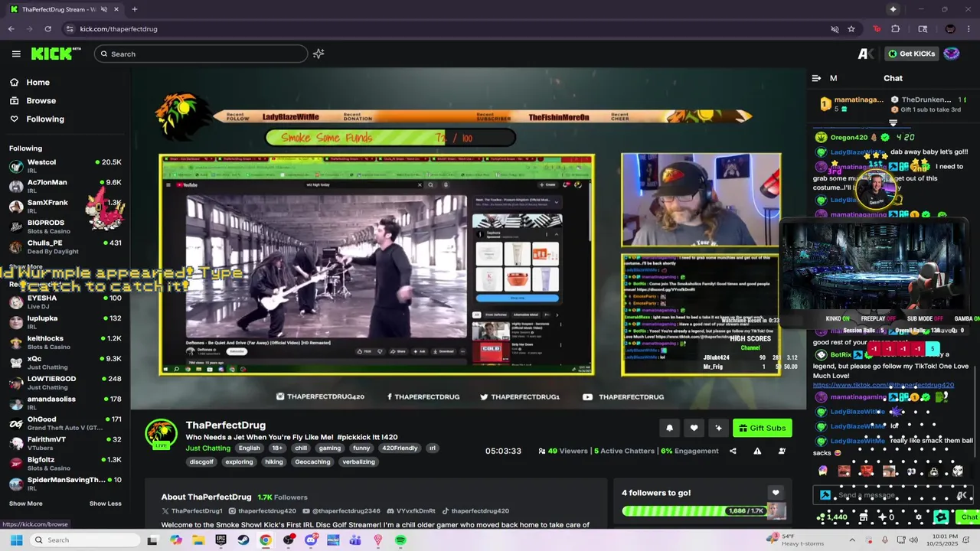Image resolution: width=980 pixels, height=551 pixels.
Task: Open chat settings gear
Action: pos(919,518)
